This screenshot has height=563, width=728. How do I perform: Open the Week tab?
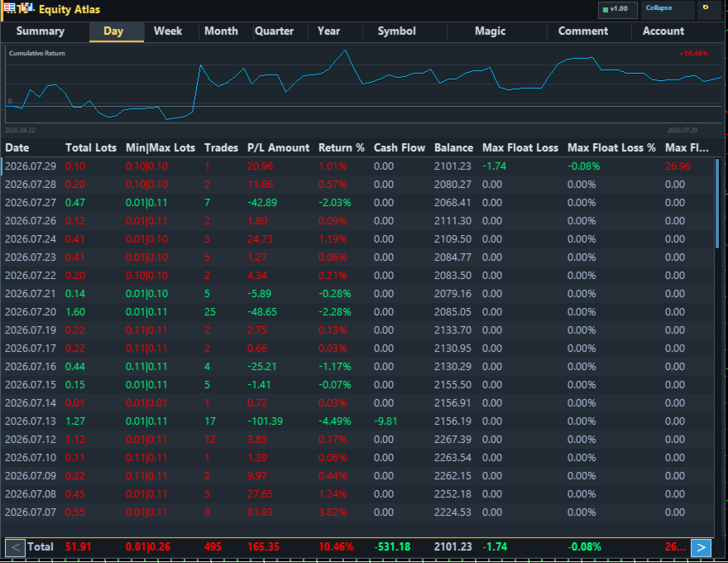tap(168, 31)
